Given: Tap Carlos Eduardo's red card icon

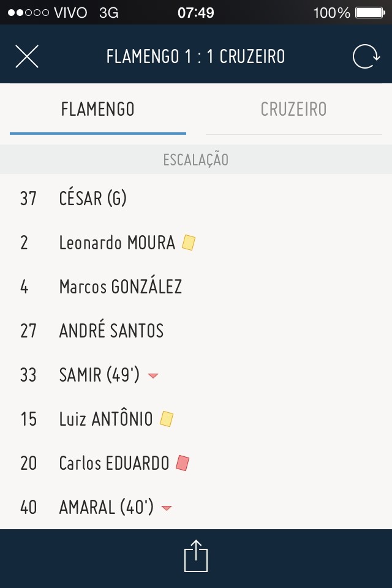Looking at the screenshot, I should (183, 463).
